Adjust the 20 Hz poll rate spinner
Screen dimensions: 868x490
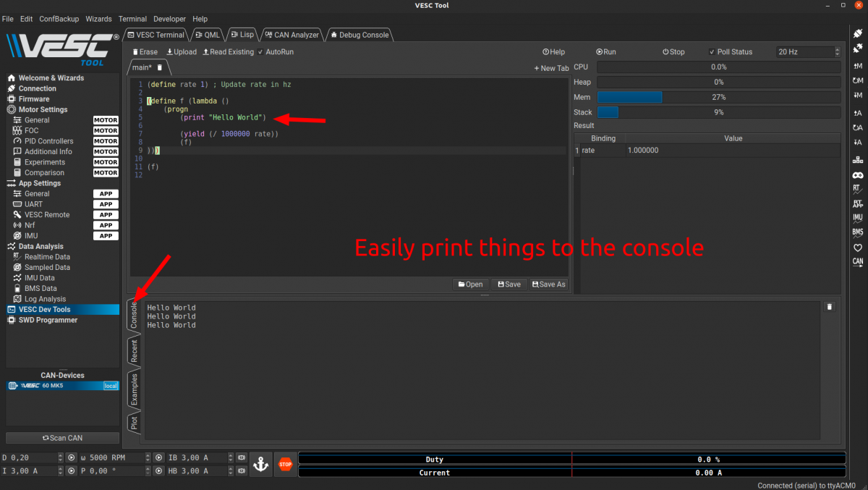(x=838, y=52)
